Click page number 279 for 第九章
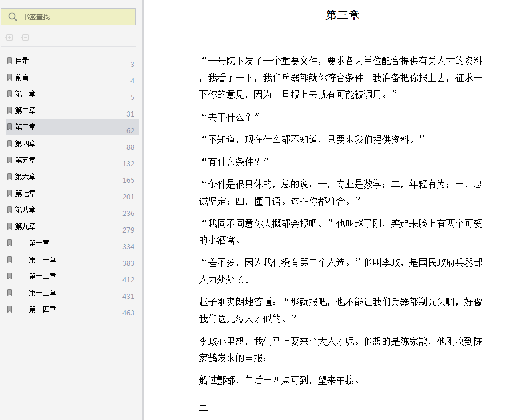Image resolution: width=509 pixels, height=420 pixels. [128, 230]
